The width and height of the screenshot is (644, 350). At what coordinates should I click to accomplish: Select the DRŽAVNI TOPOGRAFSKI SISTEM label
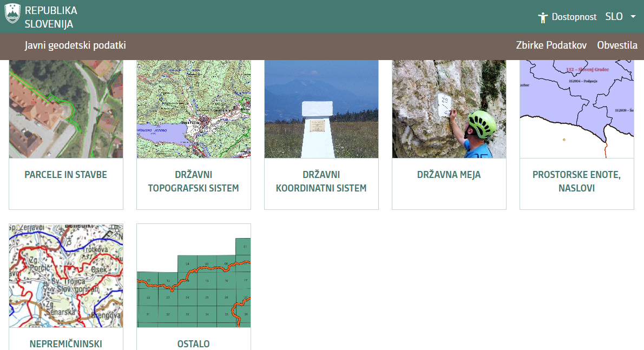(x=194, y=182)
